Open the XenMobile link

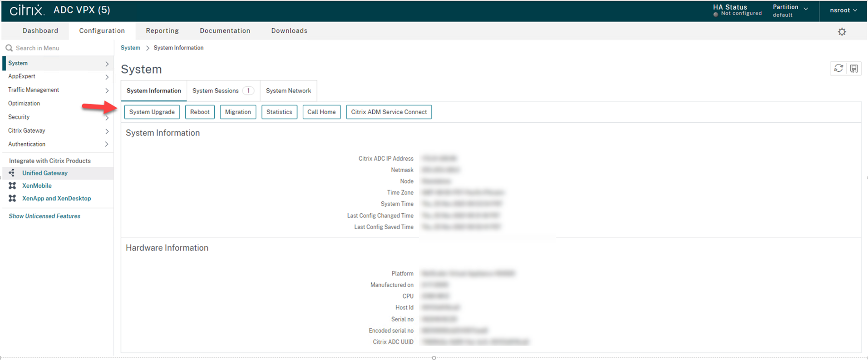(37, 186)
